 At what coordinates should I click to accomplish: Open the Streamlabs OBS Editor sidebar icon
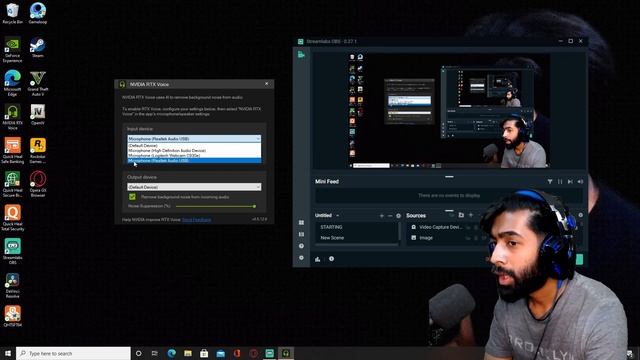click(301, 54)
